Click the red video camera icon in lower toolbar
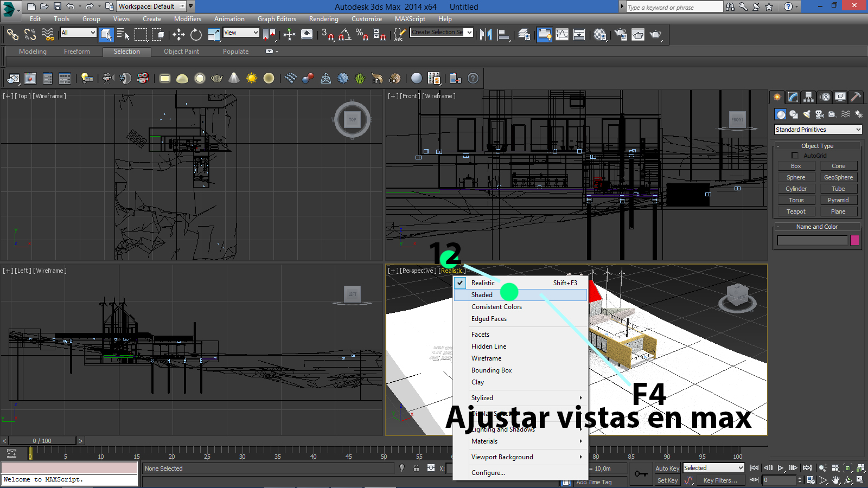868x488 pixels. tap(143, 78)
